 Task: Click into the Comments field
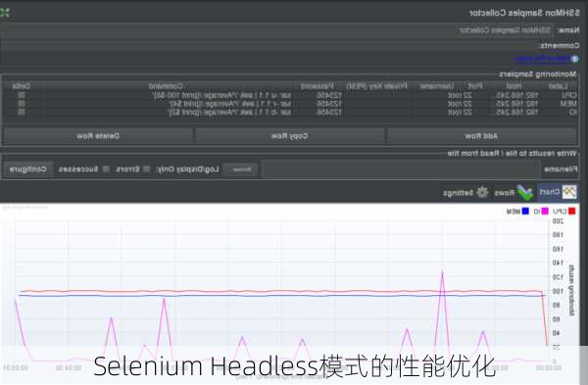click(x=270, y=45)
